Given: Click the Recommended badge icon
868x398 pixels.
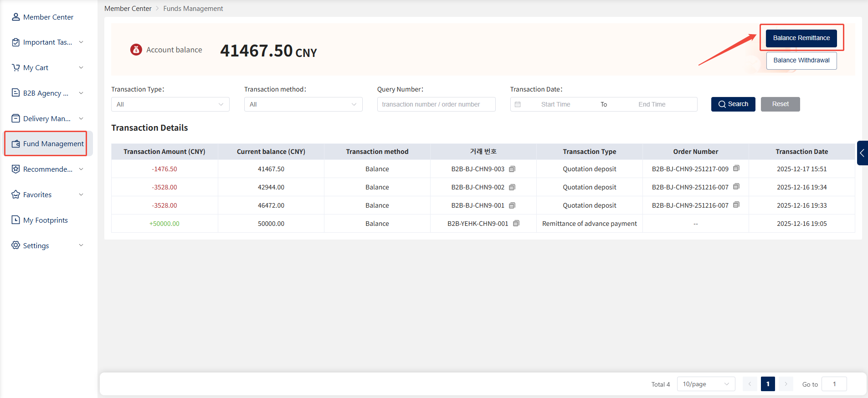Looking at the screenshot, I should coord(15,169).
